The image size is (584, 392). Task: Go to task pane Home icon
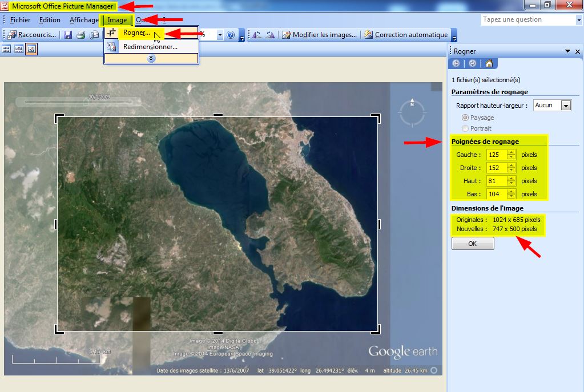click(489, 63)
